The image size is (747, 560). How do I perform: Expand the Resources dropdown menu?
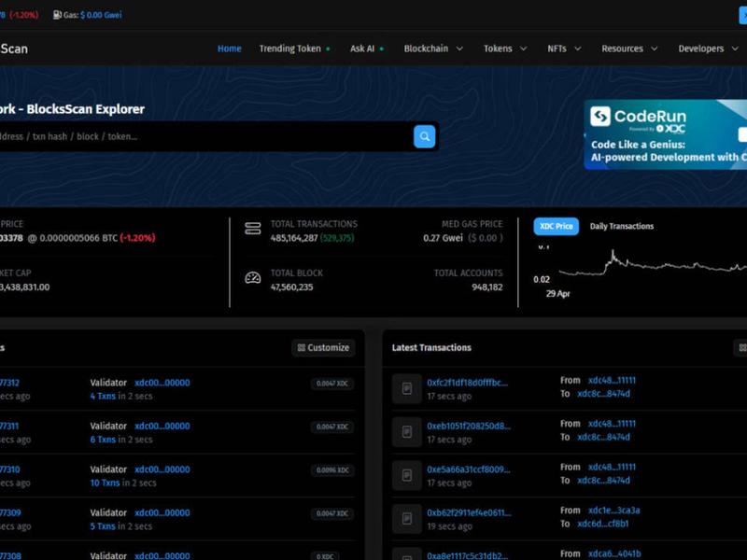[629, 49]
